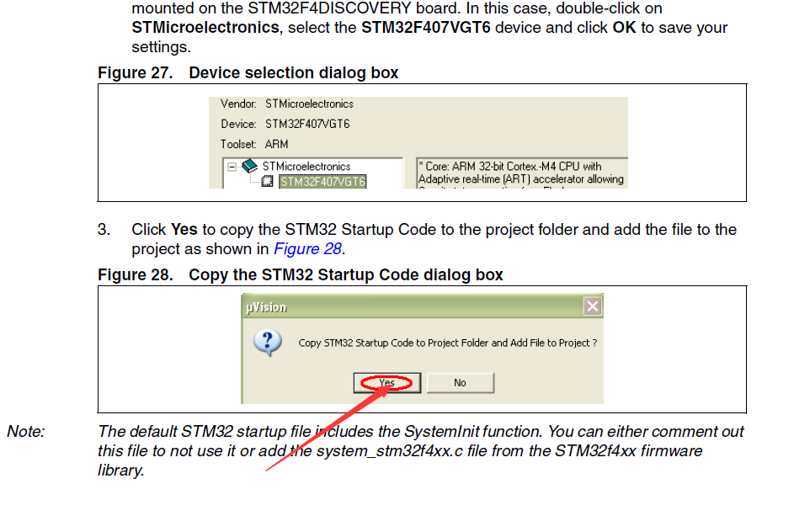Click the Yes button in µVision dialog
The height and width of the screenshot is (532, 794).
click(386, 383)
